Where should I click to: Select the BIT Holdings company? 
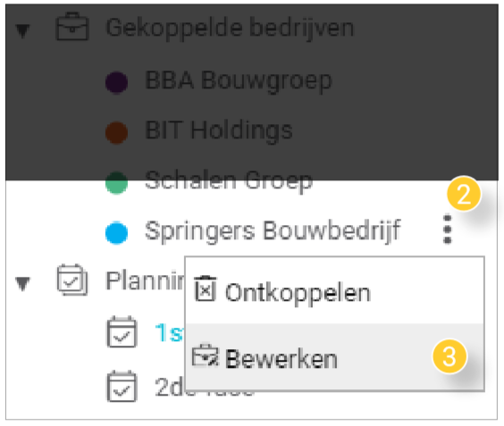pyautogui.click(x=219, y=130)
